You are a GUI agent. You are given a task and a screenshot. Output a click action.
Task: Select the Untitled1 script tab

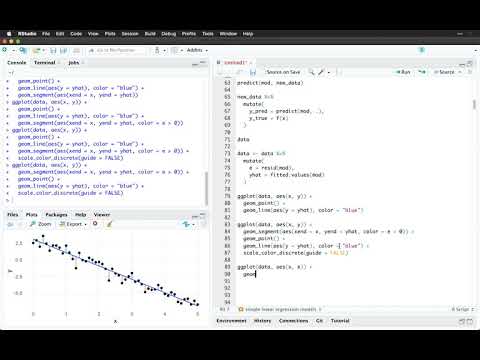tap(235, 62)
